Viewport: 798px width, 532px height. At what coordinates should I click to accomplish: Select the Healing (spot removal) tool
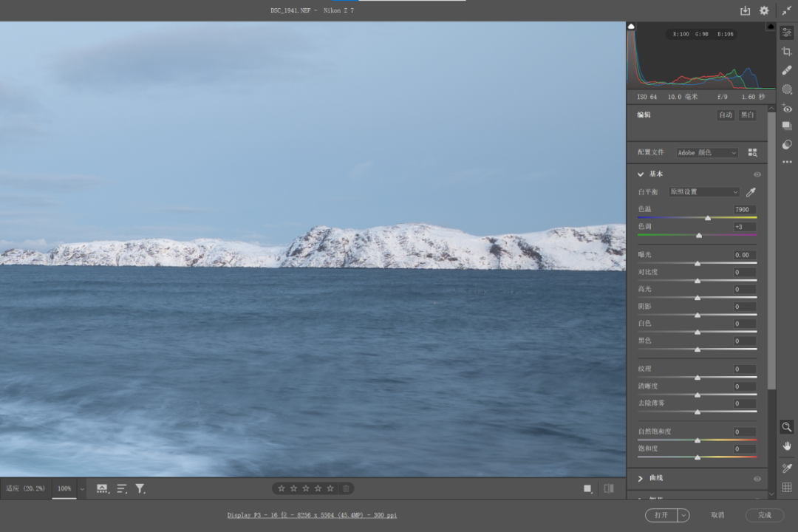(787, 70)
